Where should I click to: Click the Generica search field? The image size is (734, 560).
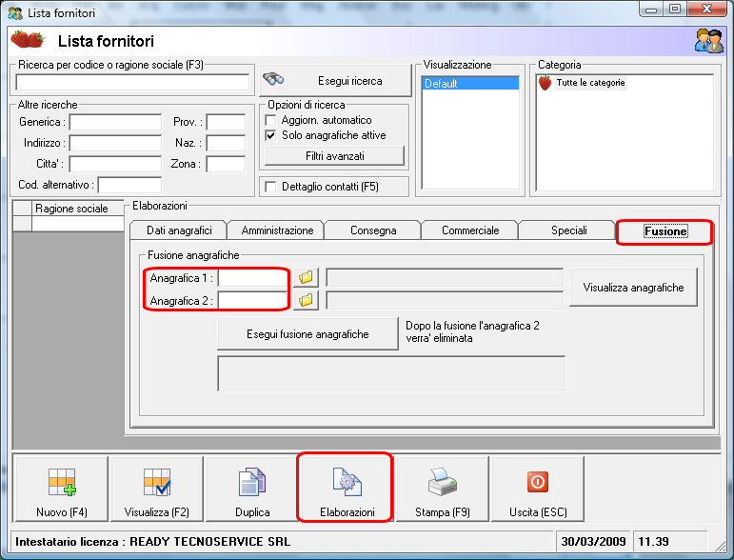[x=115, y=122]
